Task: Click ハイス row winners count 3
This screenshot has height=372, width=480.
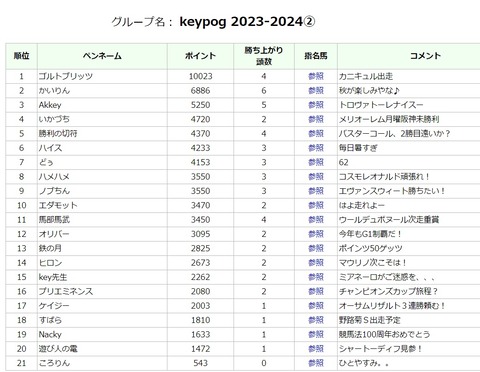Action: click(264, 148)
